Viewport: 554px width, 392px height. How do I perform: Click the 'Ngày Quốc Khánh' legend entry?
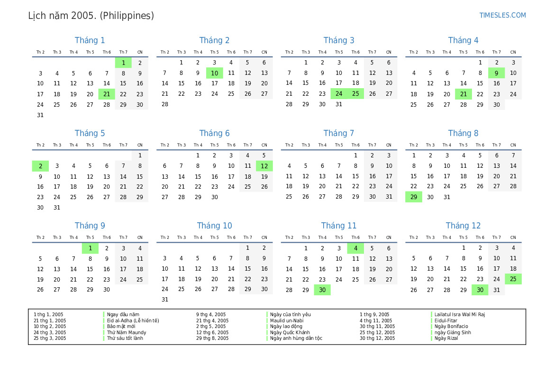point(290,332)
